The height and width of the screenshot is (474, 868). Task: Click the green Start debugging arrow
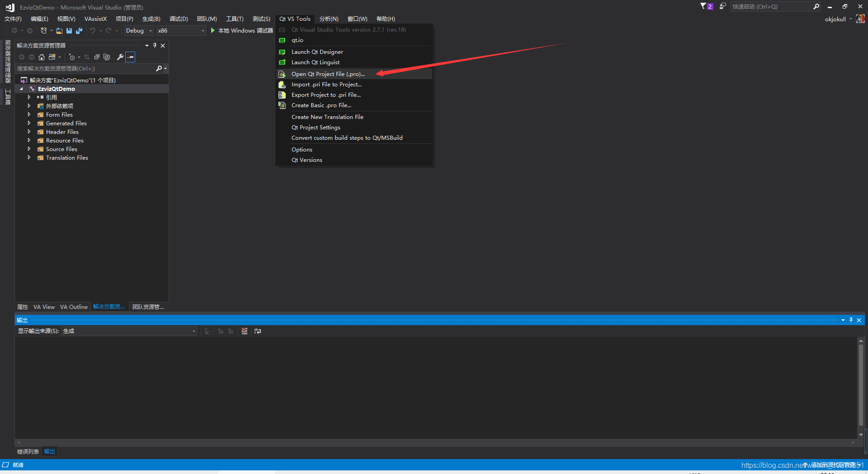click(213, 31)
